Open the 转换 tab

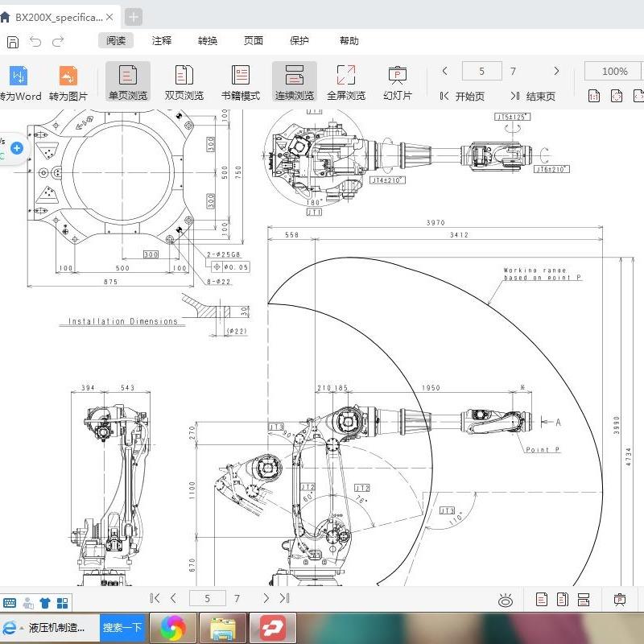(x=208, y=40)
